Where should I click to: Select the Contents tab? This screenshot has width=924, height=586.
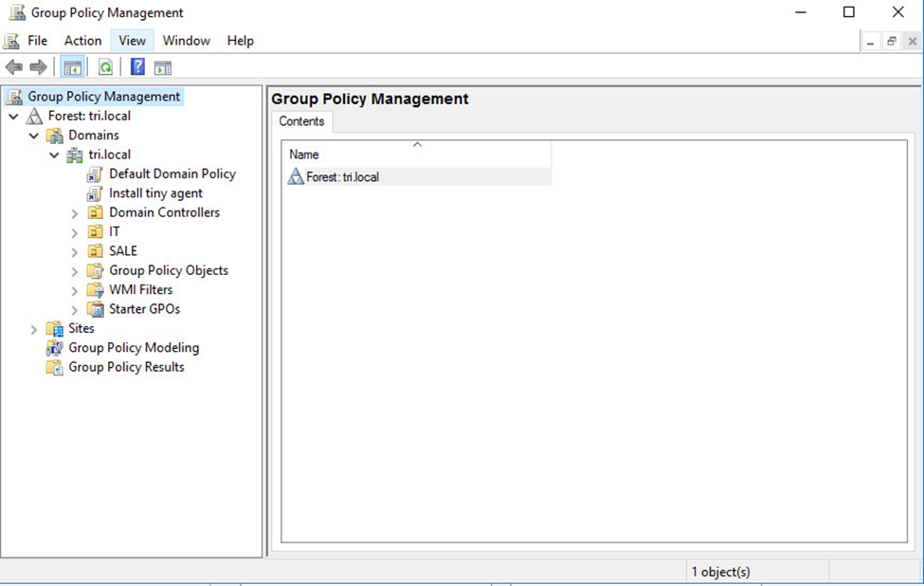pos(301,121)
